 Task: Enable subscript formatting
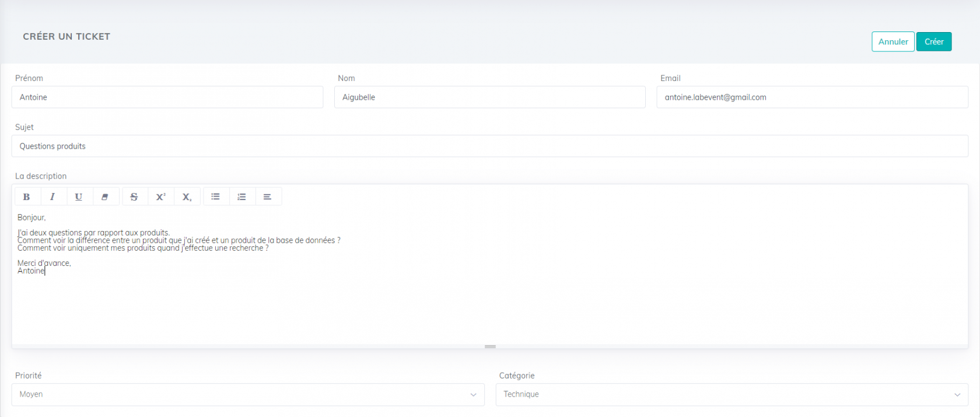pyautogui.click(x=187, y=197)
